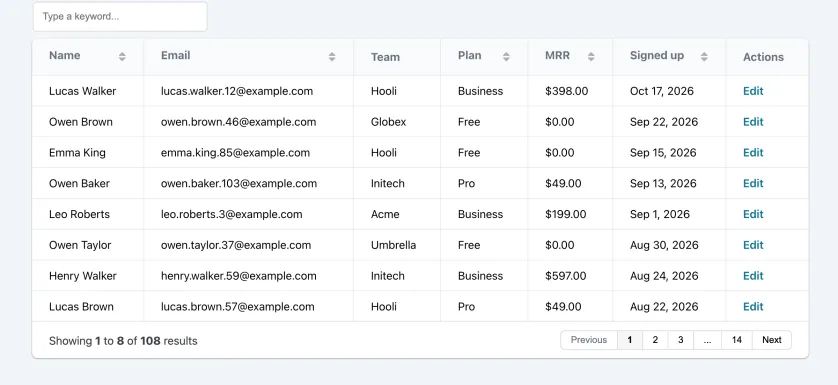
Task: Sort by MRR using its sort arrows
Action: pos(591,57)
